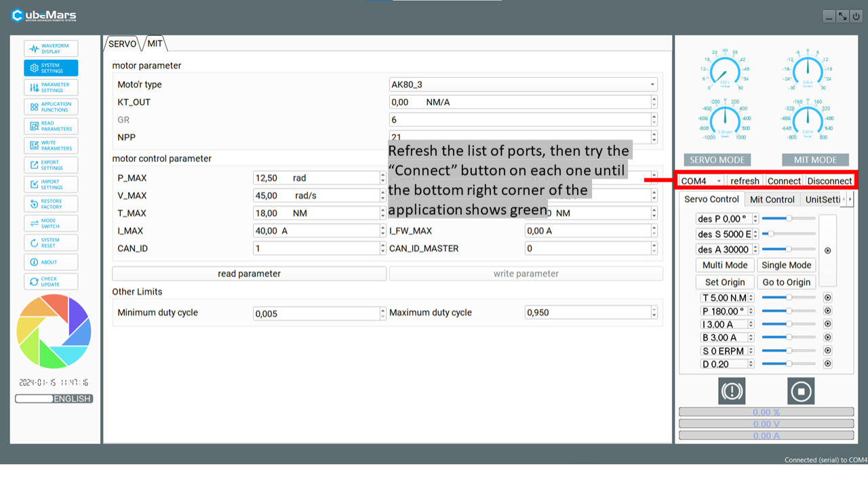Expand the Motor type AK80_3 dropdown
The image size is (868, 488).
tap(523, 85)
